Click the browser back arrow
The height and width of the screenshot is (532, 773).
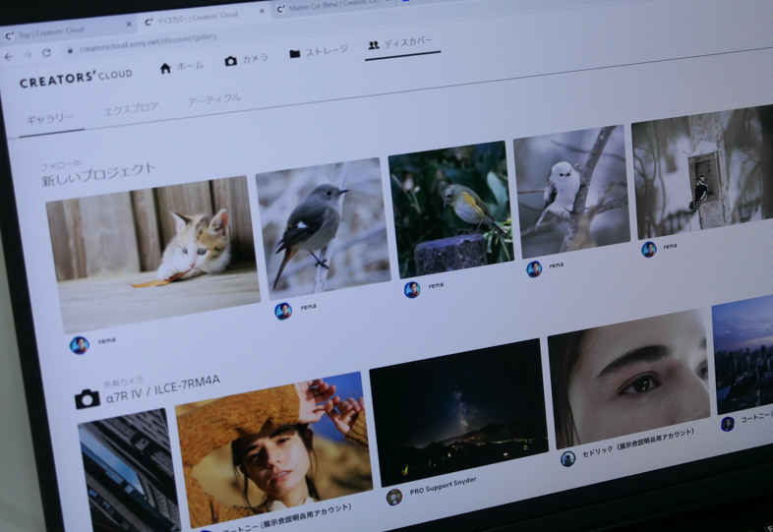click(9, 57)
